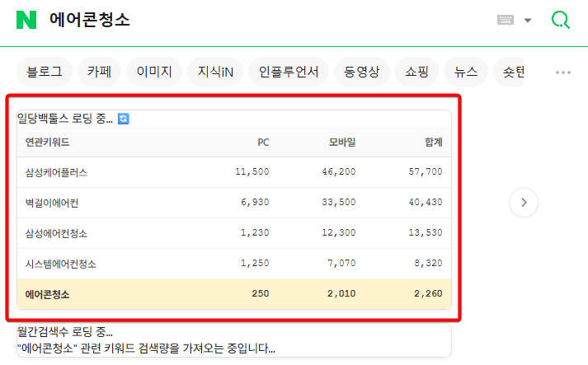
Task: Switch to the 카페 tab
Action: click(100, 73)
